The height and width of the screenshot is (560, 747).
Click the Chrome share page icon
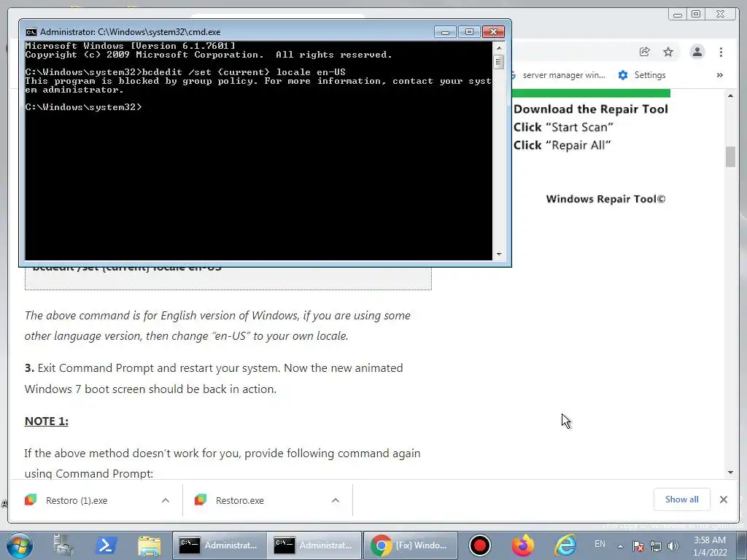[x=645, y=52]
